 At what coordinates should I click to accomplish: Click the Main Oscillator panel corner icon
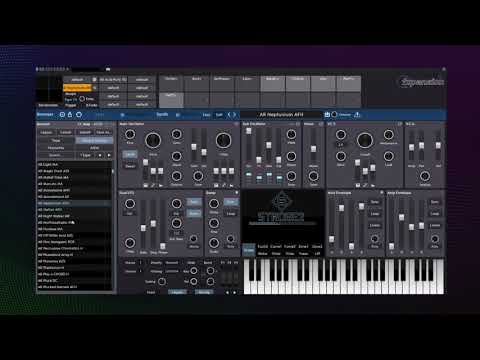236,124
